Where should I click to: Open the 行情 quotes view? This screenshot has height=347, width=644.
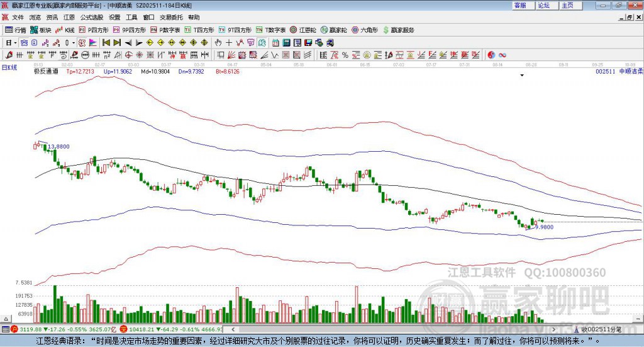[x=15, y=30]
